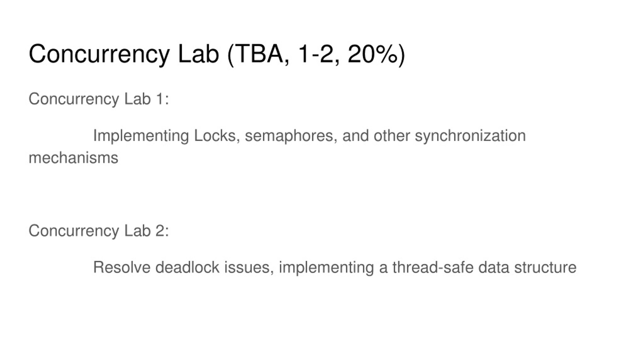Click the word "Implementing" under Lab 1

(141, 136)
